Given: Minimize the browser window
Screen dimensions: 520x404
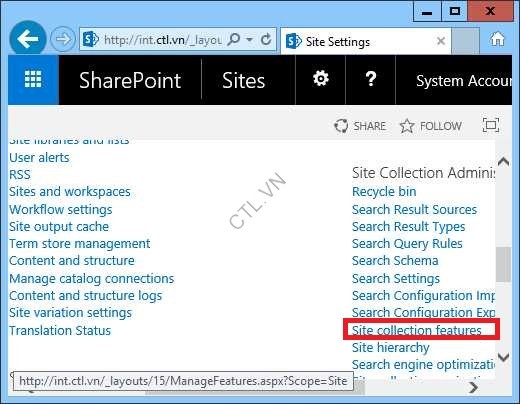Looking at the screenshot, I should tap(427, 12).
